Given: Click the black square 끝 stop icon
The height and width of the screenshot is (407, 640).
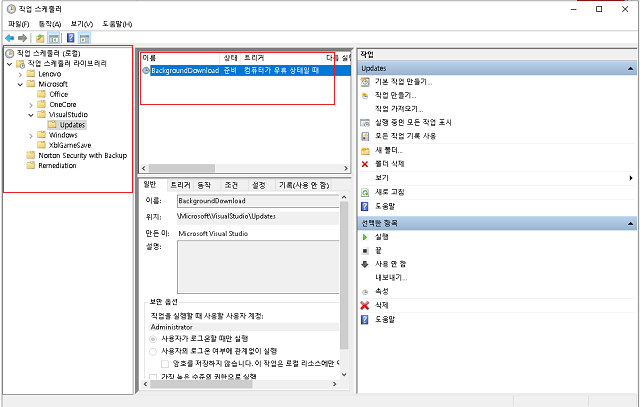Looking at the screenshot, I should point(365,251).
